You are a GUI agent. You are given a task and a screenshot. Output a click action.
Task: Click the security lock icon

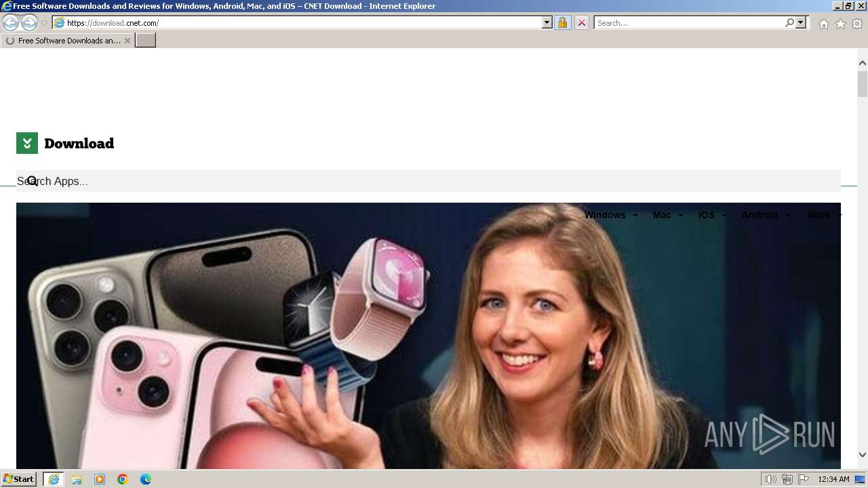[562, 23]
